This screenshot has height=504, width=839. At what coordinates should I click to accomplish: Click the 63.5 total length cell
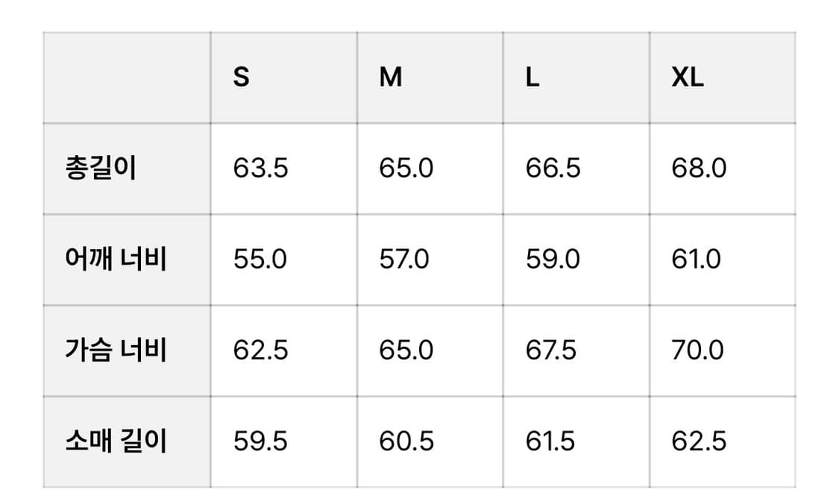coord(260,168)
